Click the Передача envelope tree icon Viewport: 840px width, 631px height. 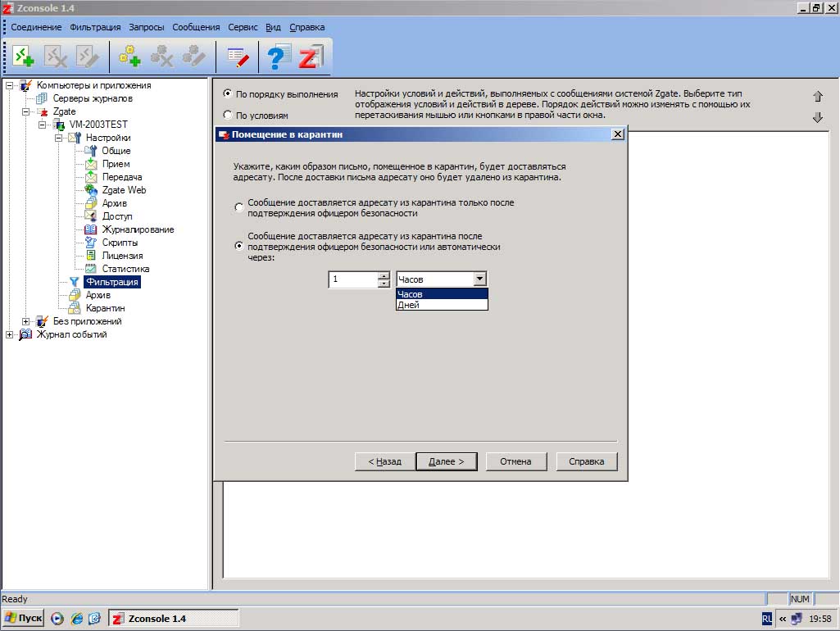(x=91, y=177)
